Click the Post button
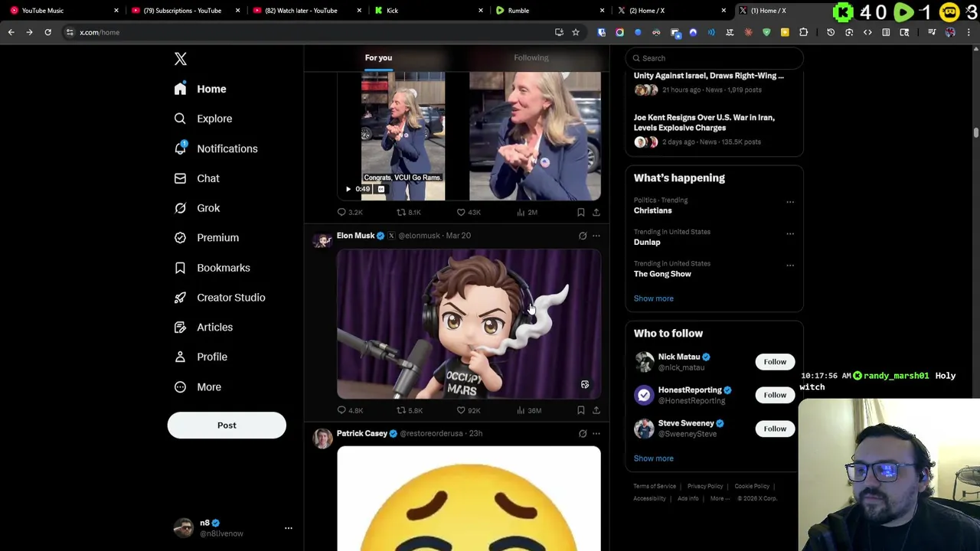980x551 pixels. tap(227, 425)
